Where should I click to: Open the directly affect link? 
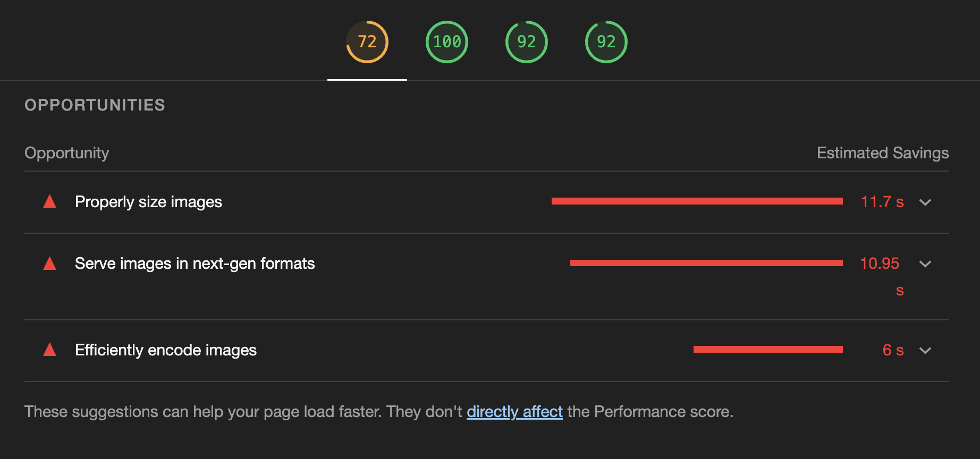pos(514,412)
